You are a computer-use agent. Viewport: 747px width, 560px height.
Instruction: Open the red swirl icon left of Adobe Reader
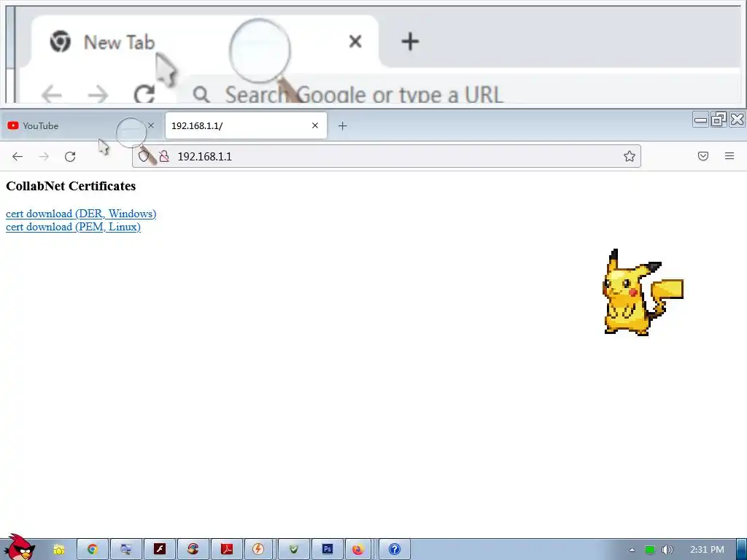(193, 550)
